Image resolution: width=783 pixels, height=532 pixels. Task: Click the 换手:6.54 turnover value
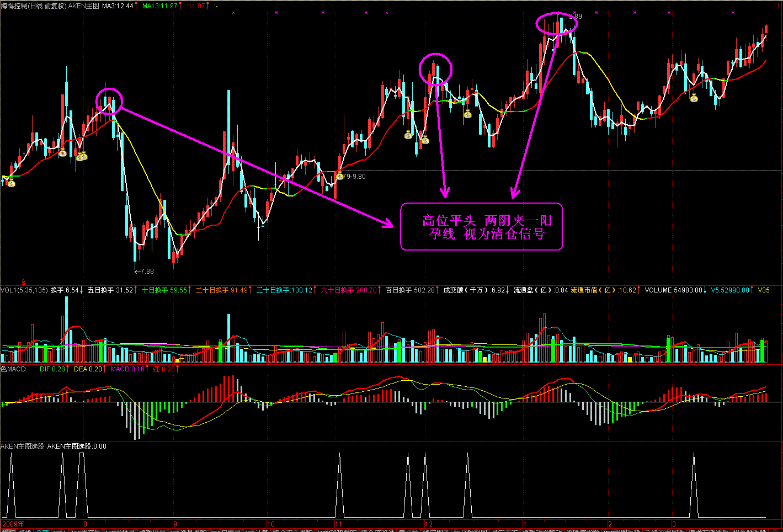coord(65,290)
